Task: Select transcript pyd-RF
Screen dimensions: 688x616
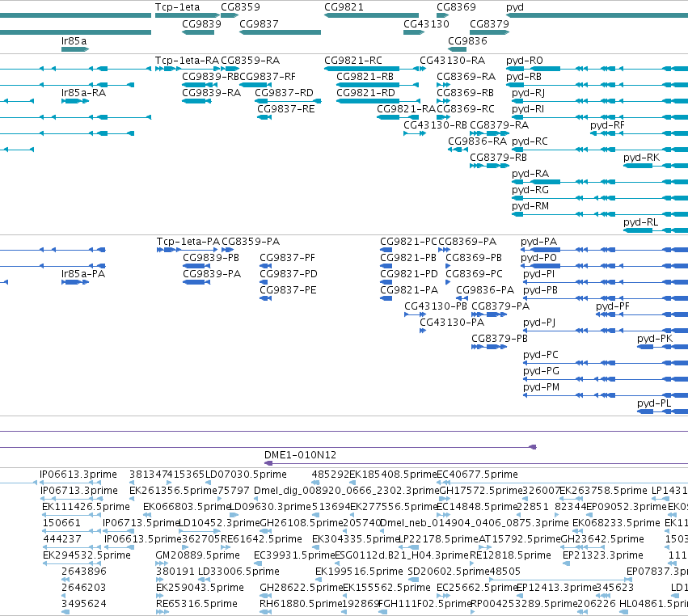Action: point(607,125)
